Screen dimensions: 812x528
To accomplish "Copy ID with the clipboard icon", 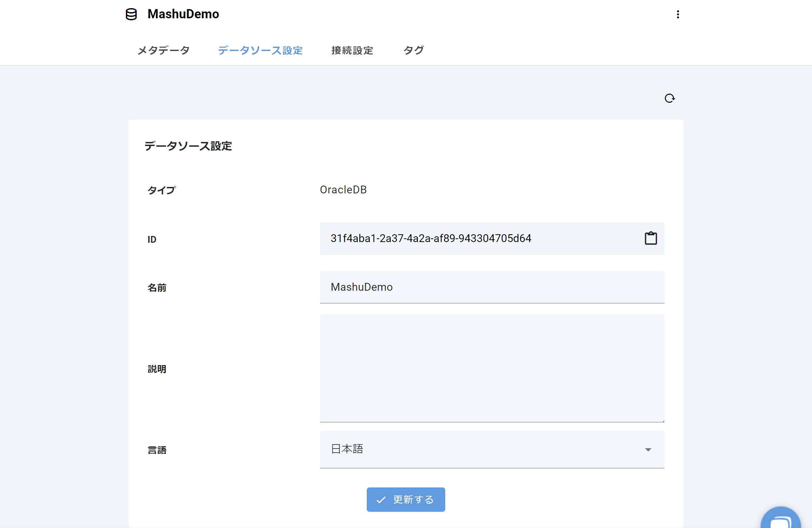I will coord(650,238).
